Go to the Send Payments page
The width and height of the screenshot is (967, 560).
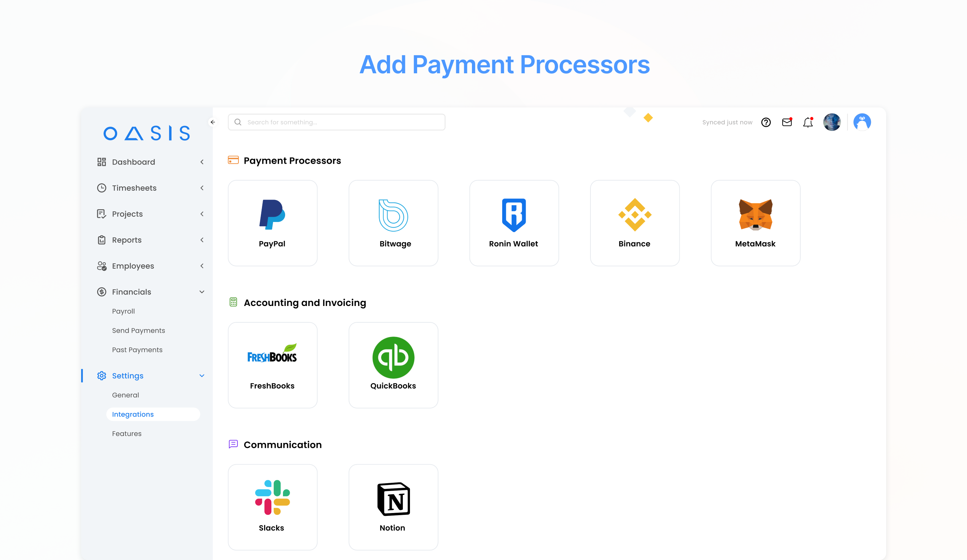coord(138,330)
